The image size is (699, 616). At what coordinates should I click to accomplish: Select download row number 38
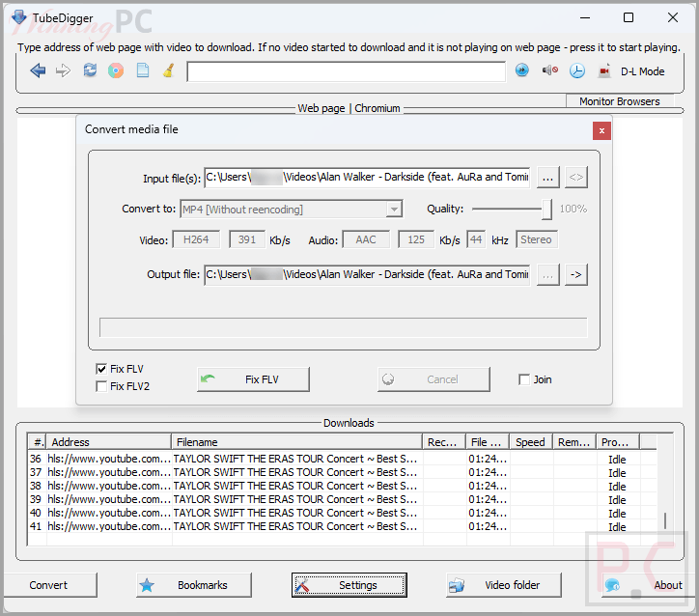coord(342,486)
